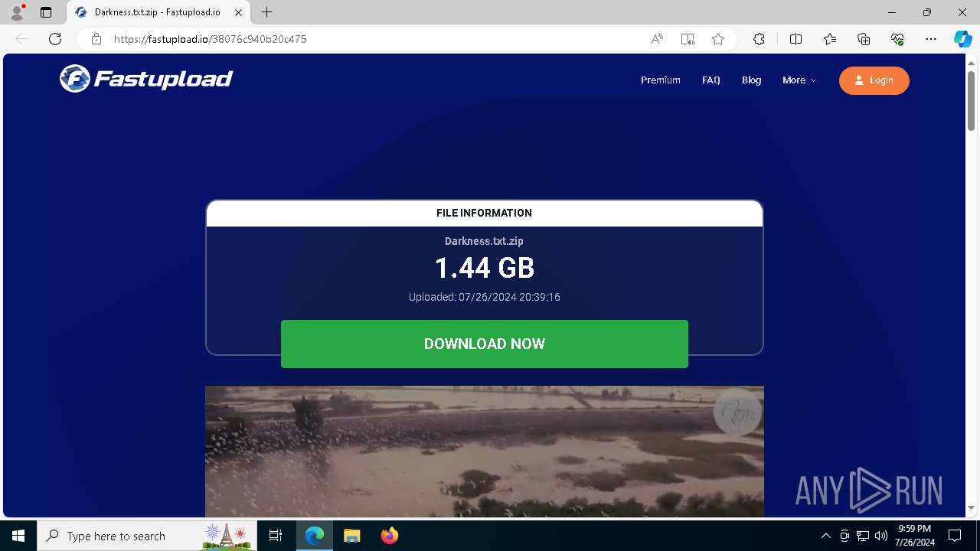Open browser Extensions icon
Viewport: 980px width, 551px height.
[x=759, y=39]
